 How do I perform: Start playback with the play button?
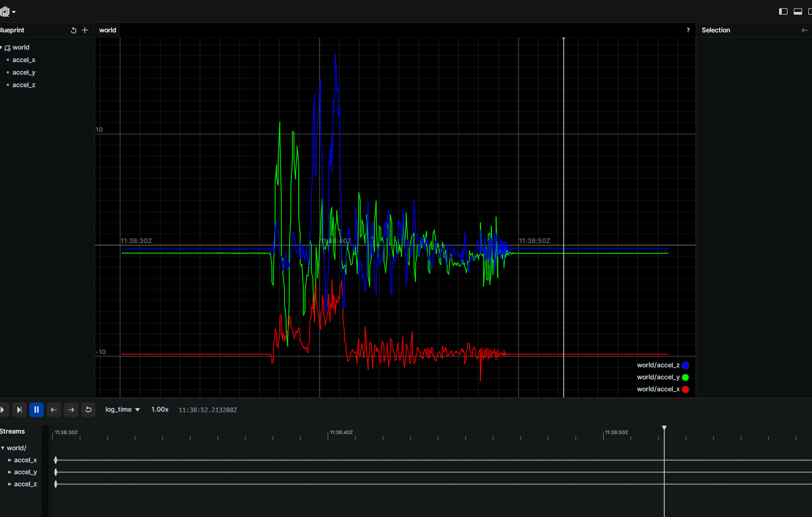[3, 410]
